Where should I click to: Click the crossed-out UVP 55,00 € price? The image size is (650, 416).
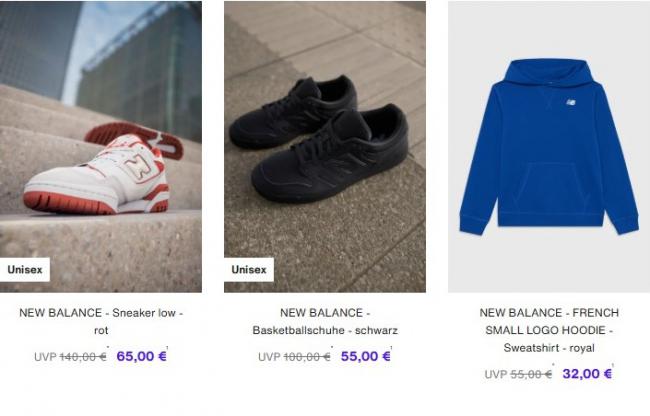coord(518,374)
